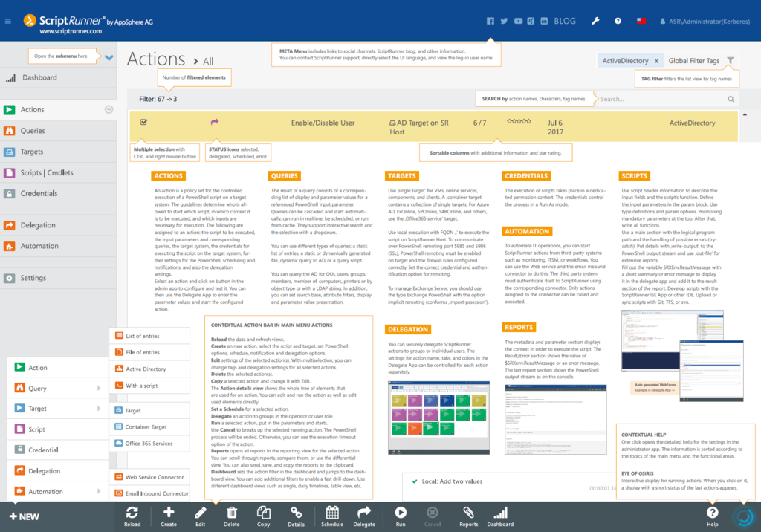
Task: Click the search magnifier icon
Action: [x=731, y=99]
